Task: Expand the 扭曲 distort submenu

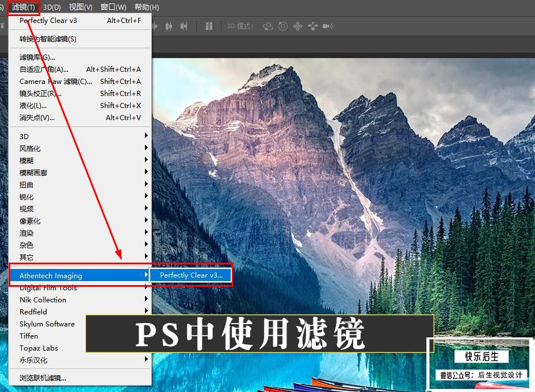Action: (80, 185)
